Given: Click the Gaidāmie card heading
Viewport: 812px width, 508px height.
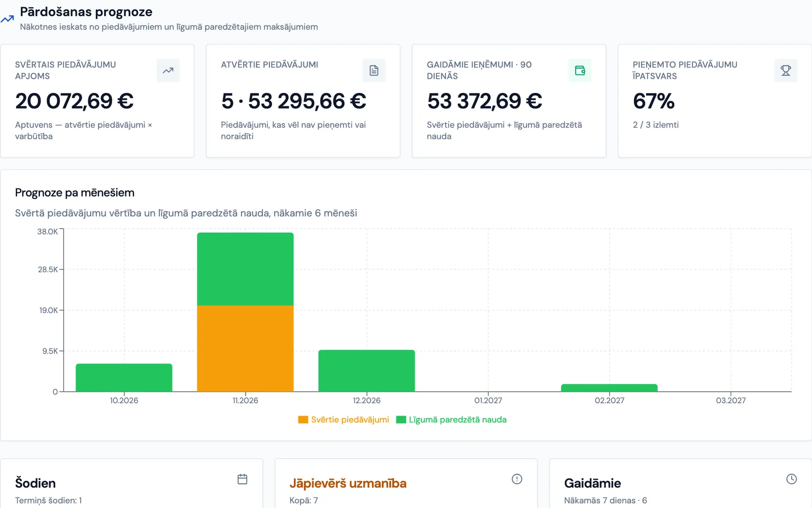Looking at the screenshot, I should point(593,483).
